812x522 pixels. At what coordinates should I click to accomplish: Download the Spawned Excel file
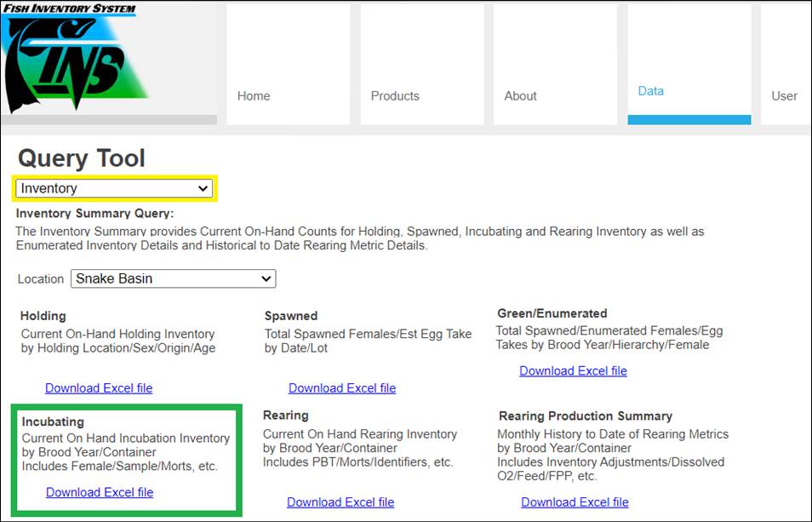click(x=342, y=388)
